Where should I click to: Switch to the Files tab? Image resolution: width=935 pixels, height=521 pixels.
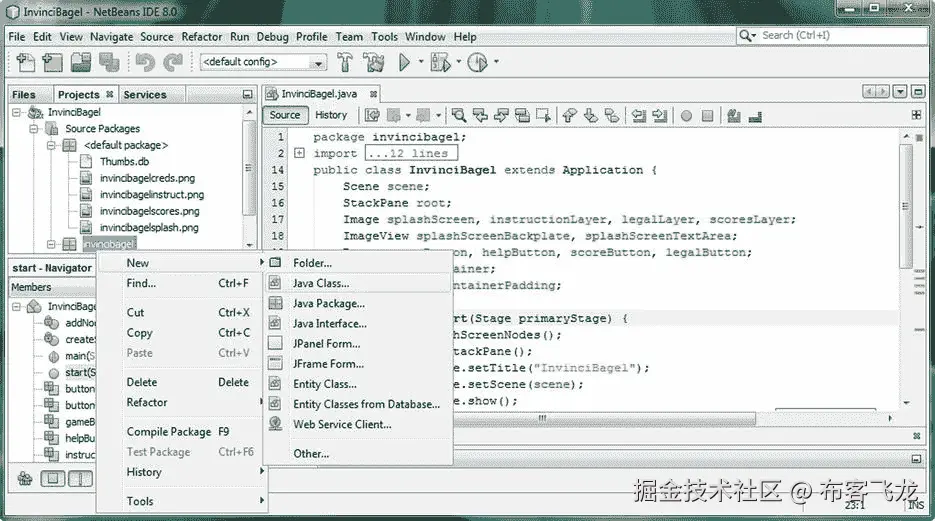point(24,95)
